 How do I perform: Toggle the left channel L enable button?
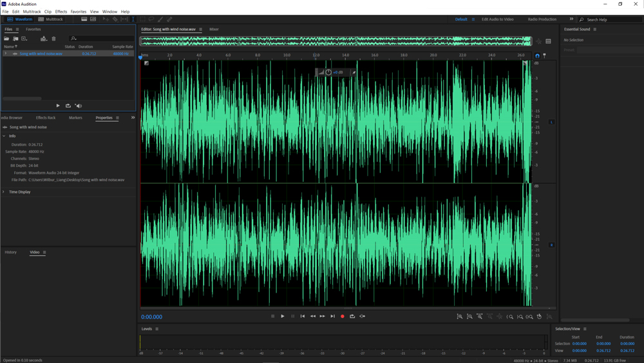551,122
